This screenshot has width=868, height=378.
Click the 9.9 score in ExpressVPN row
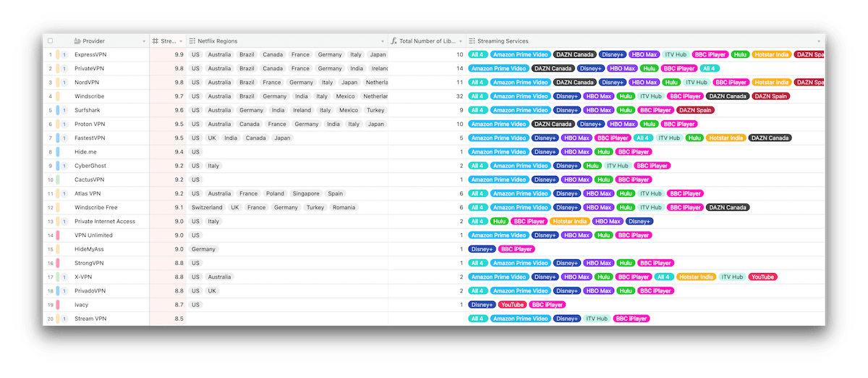click(179, 55)
